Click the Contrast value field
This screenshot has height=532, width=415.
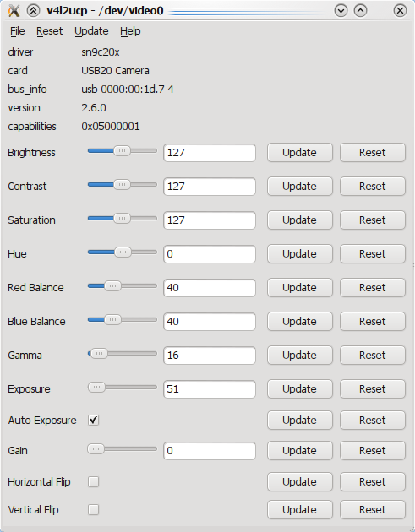click(210, 187)
